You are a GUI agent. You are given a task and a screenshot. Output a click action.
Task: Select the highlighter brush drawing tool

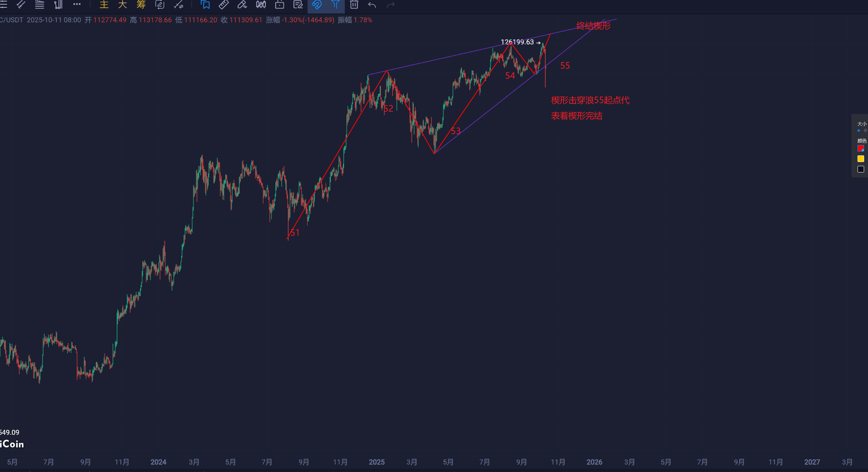point(242,5)
